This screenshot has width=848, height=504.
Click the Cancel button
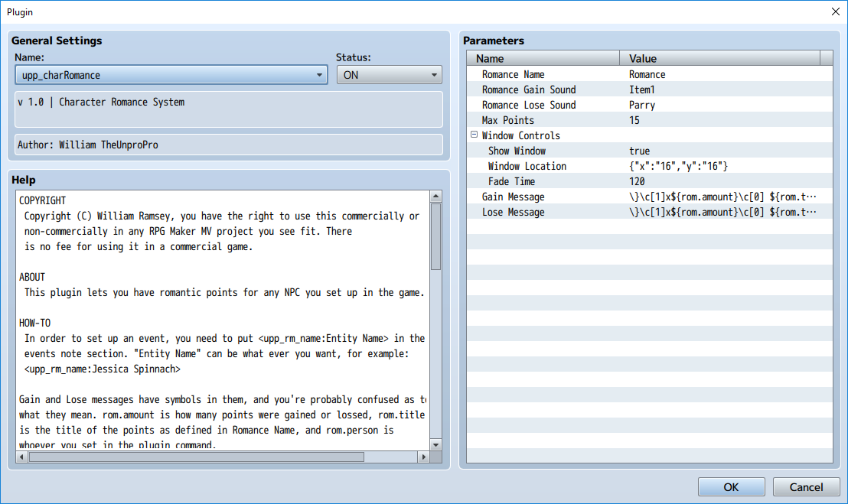click(806, 487)
